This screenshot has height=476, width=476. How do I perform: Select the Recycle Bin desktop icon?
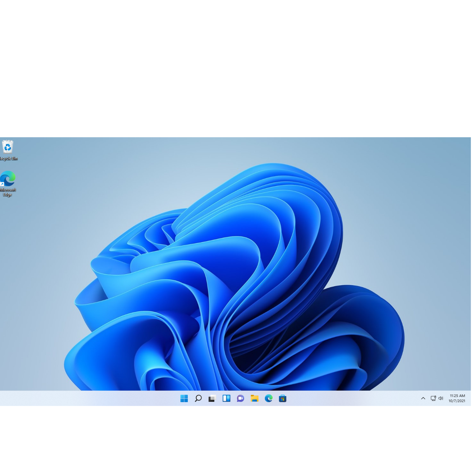point(8,147)
